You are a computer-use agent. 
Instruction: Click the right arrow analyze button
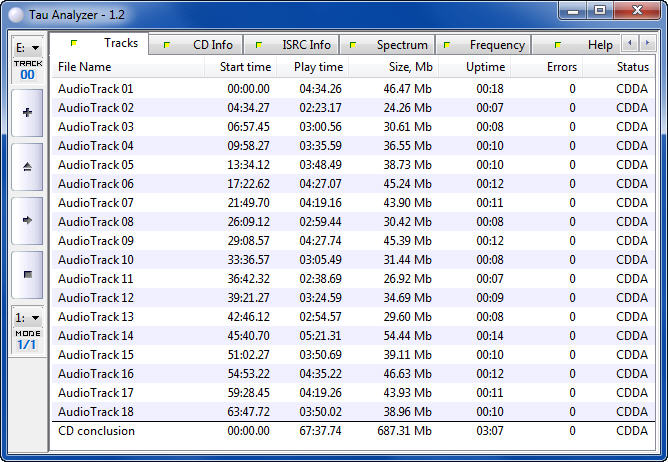[x=27, y=220]
